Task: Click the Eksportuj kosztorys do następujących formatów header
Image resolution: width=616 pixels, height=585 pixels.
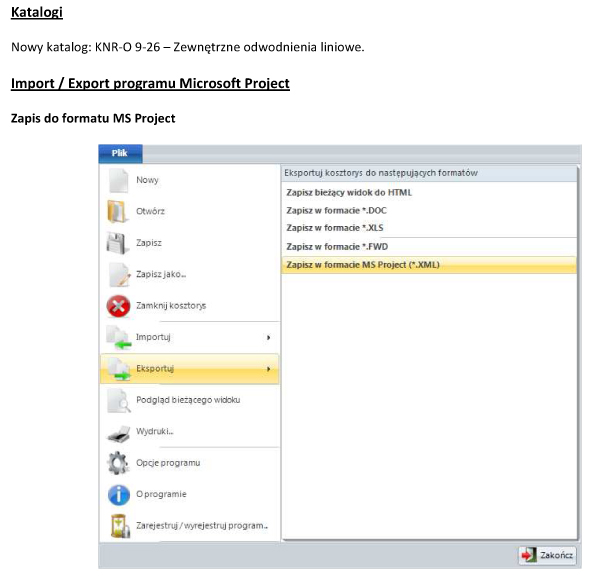Action: pyautogui.click(x=429, y=173)
